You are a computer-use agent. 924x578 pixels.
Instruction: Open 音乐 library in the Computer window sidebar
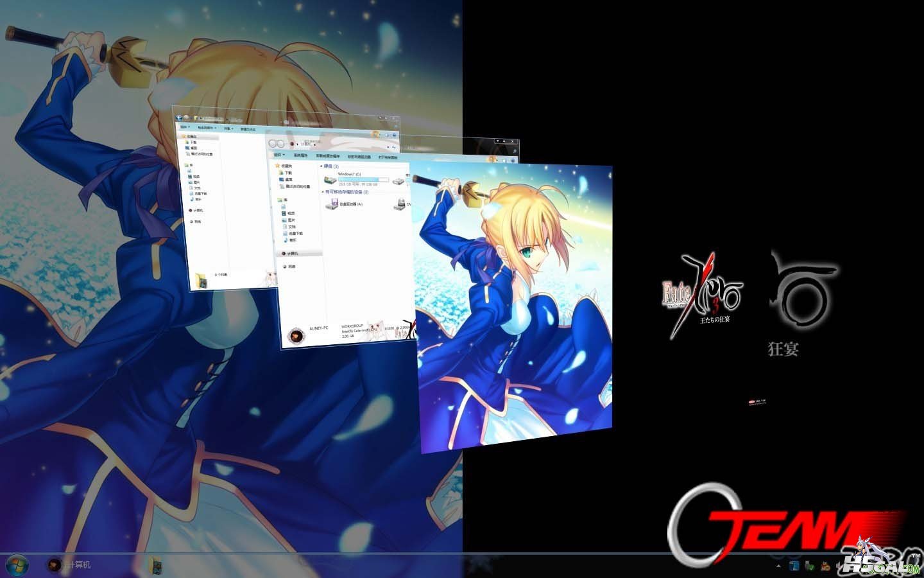(x=290, y=240)
